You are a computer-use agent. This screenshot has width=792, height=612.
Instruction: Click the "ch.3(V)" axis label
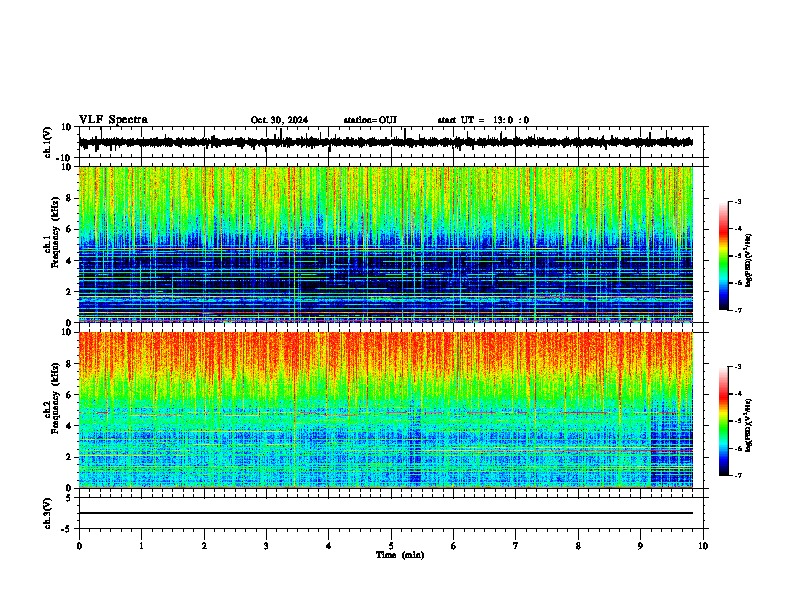click(48, 514)
